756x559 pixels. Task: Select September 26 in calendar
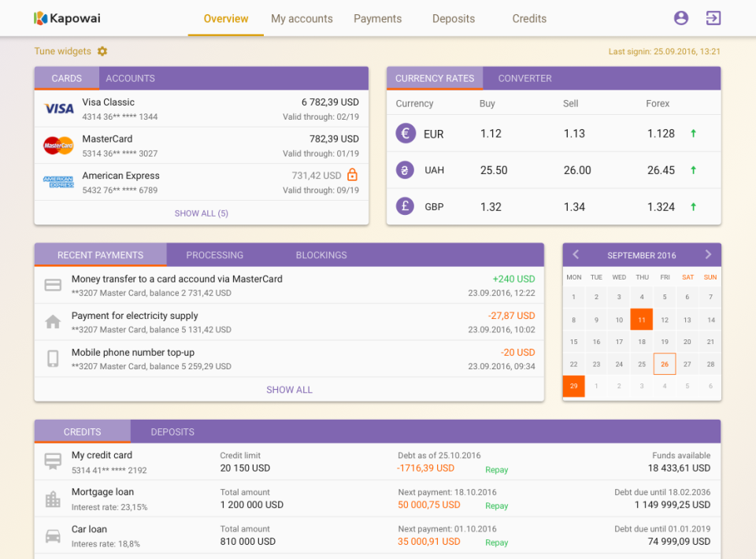tap(665, 364)
